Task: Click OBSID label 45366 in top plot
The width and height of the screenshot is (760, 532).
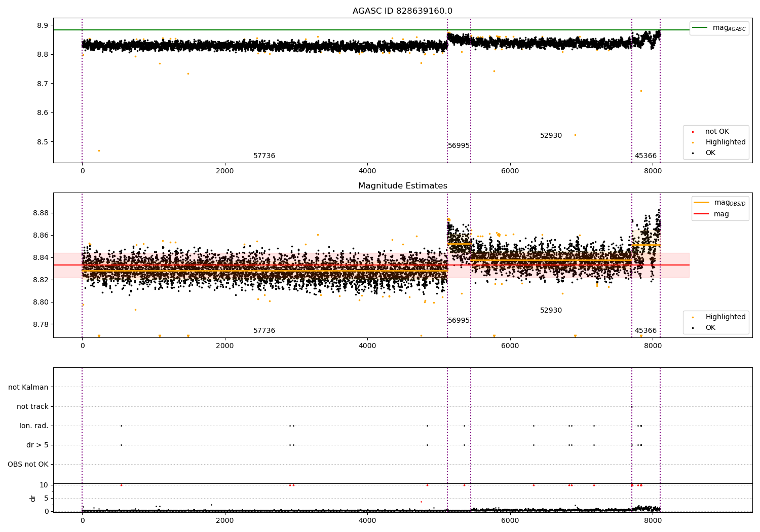Action: pos(645,156)
